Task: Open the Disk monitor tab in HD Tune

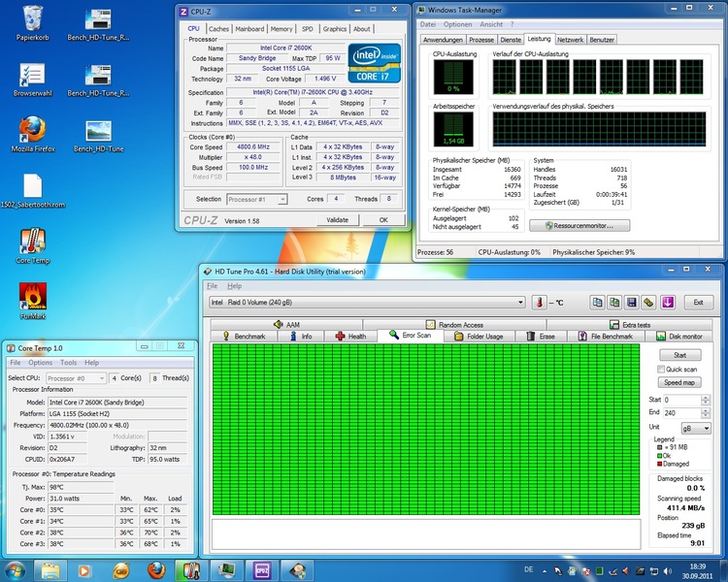Action: [679, 337]
